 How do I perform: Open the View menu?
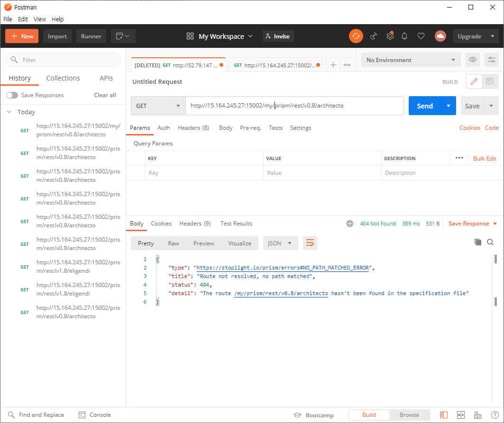39,19
